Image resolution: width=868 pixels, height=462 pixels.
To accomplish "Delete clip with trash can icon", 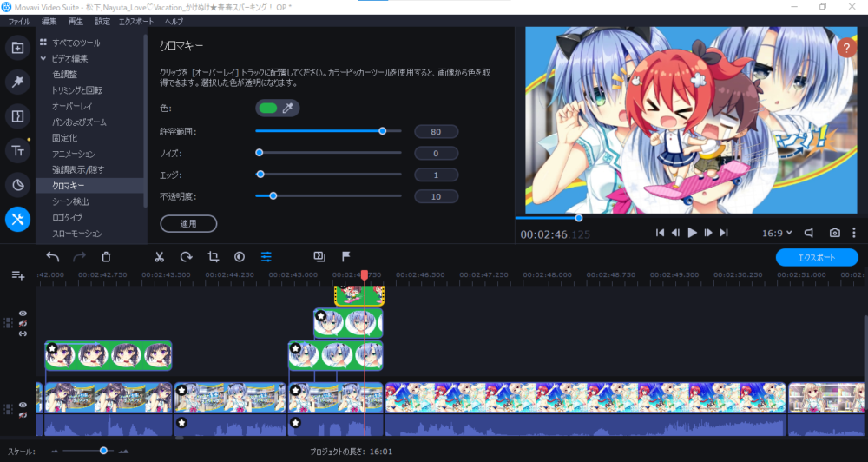I will [106, 256].
